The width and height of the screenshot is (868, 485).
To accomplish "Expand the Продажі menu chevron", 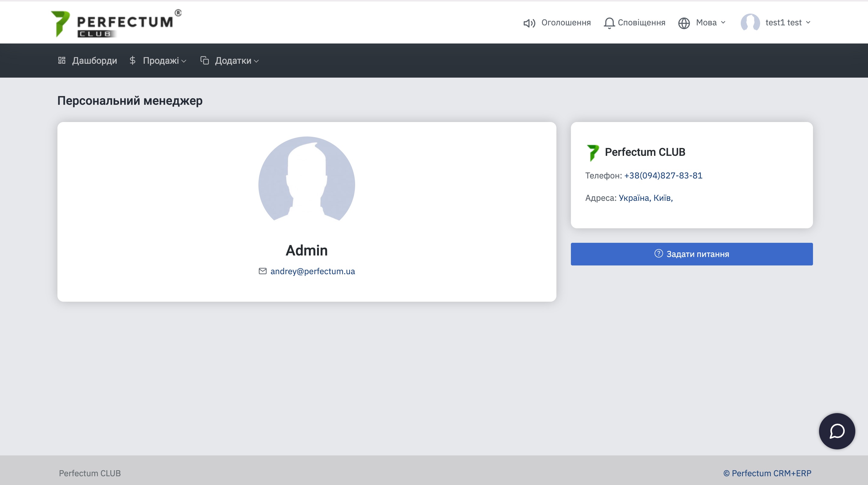I will [184, 61].
